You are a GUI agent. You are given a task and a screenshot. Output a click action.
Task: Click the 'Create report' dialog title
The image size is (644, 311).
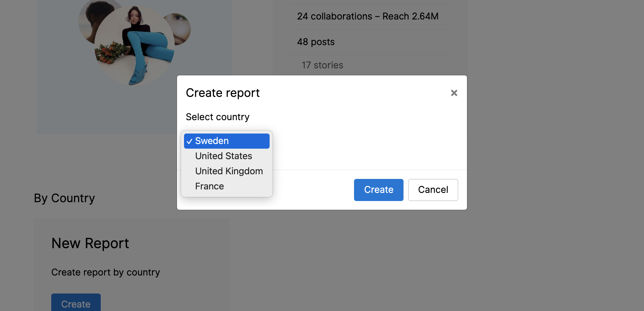223,93
